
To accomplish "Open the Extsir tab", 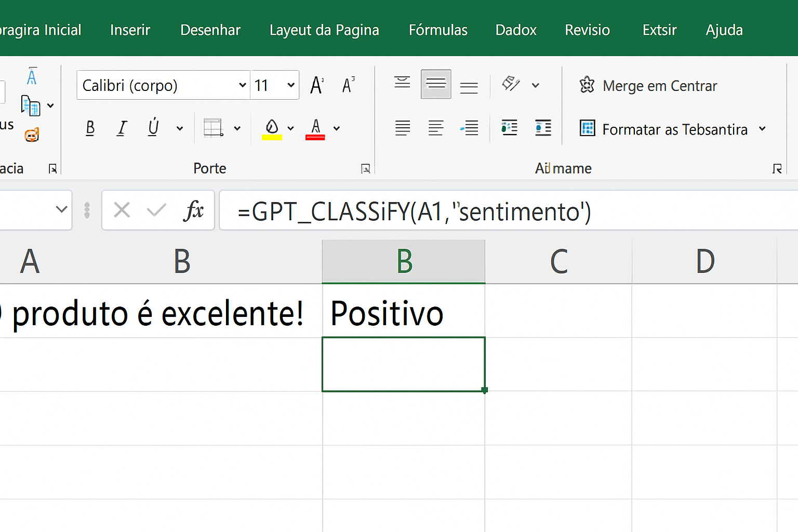I will point(659,30).
